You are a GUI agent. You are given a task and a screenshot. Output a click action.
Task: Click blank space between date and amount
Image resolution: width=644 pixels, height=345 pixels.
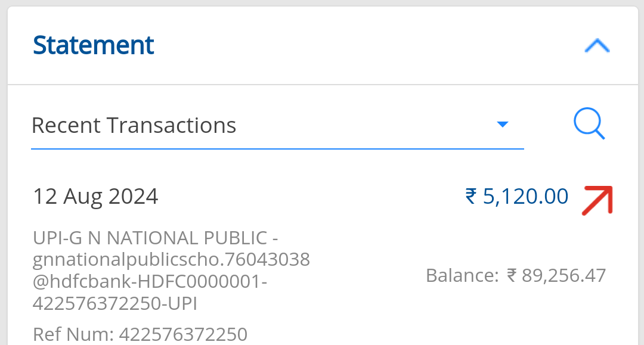click(x=310, y=197)
